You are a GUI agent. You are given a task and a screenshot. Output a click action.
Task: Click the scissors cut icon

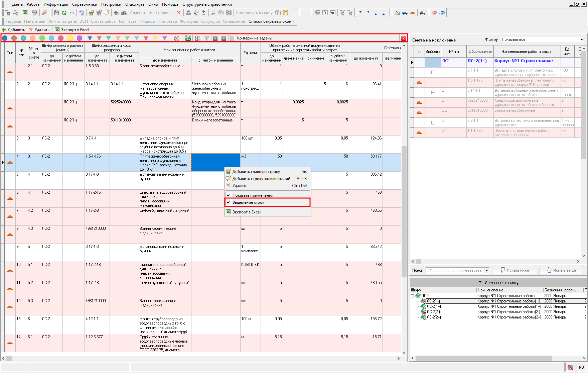tap(213, 13)
